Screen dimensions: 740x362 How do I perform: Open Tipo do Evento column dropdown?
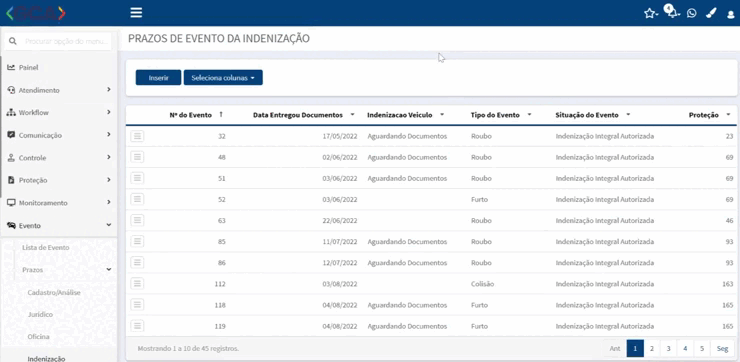pyautogui.click(x=529, y=115)
